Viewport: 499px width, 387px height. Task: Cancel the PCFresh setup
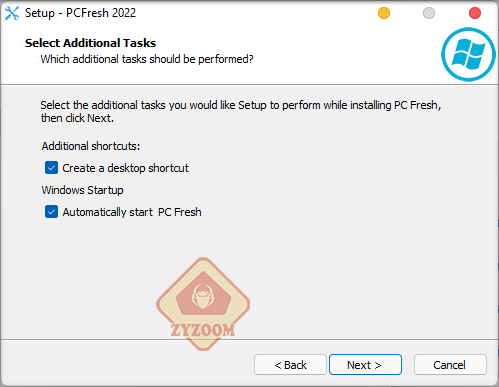450,365
